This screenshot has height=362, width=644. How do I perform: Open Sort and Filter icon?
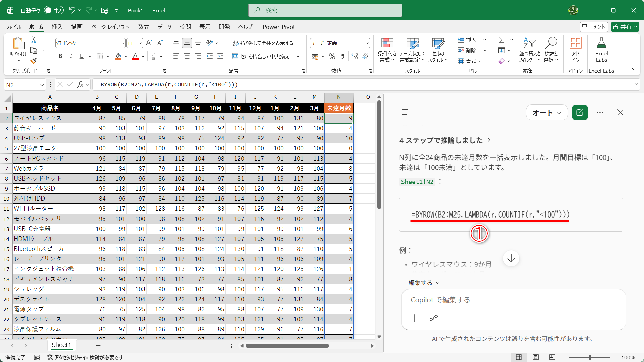click(x=529, y=50)
